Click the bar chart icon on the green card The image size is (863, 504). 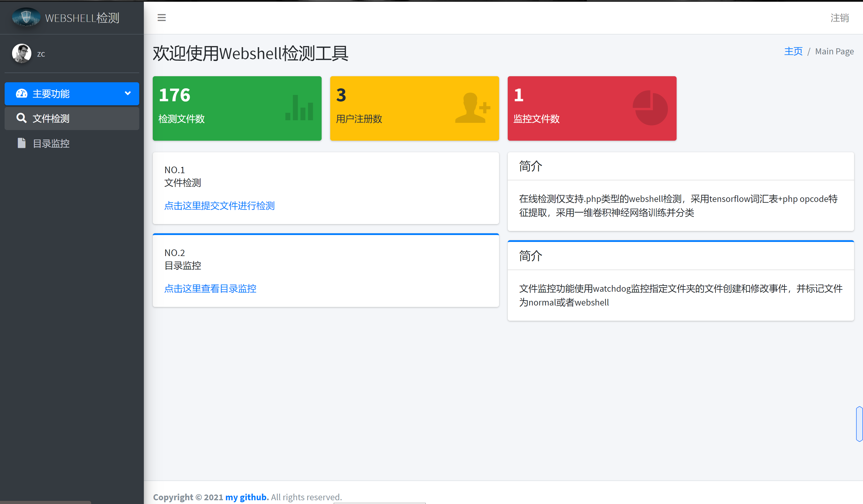click(x=299, y=108)
